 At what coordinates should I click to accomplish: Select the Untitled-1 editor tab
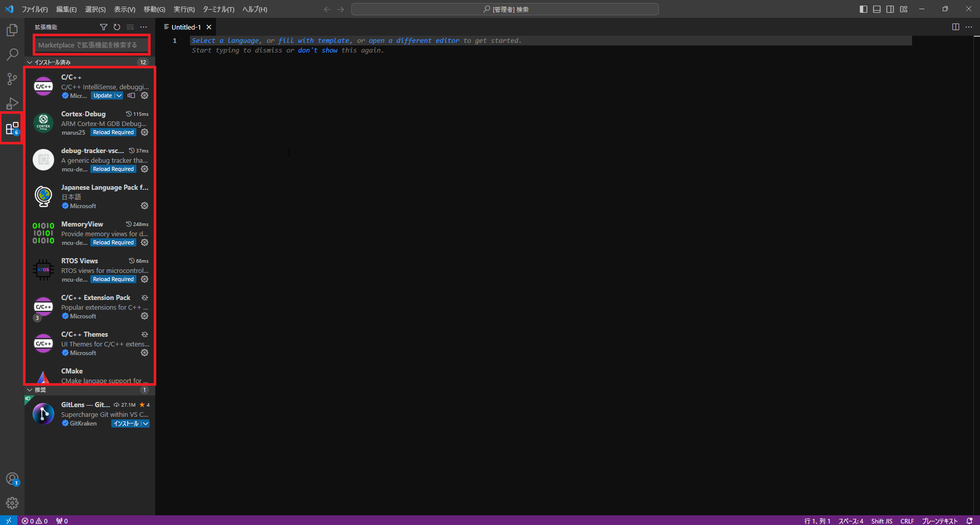coord(186,27)
